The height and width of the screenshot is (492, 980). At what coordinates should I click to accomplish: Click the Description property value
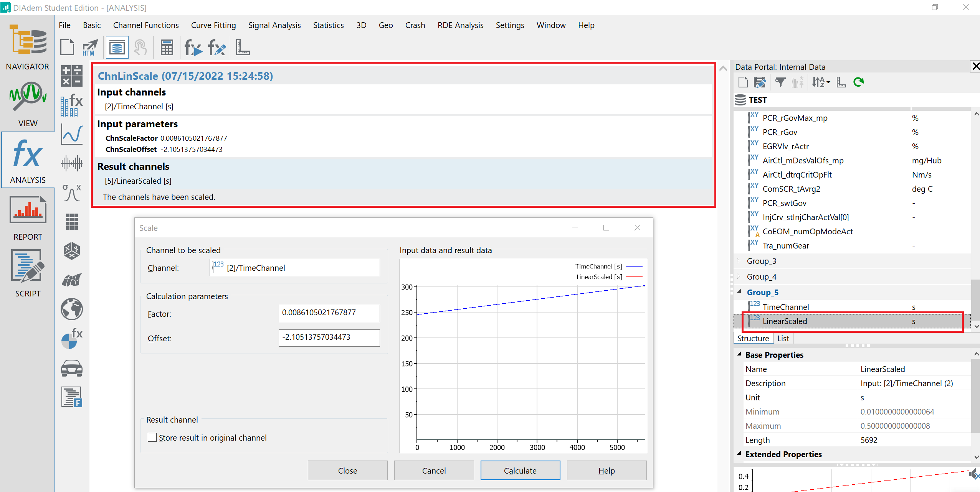[907, 383]
